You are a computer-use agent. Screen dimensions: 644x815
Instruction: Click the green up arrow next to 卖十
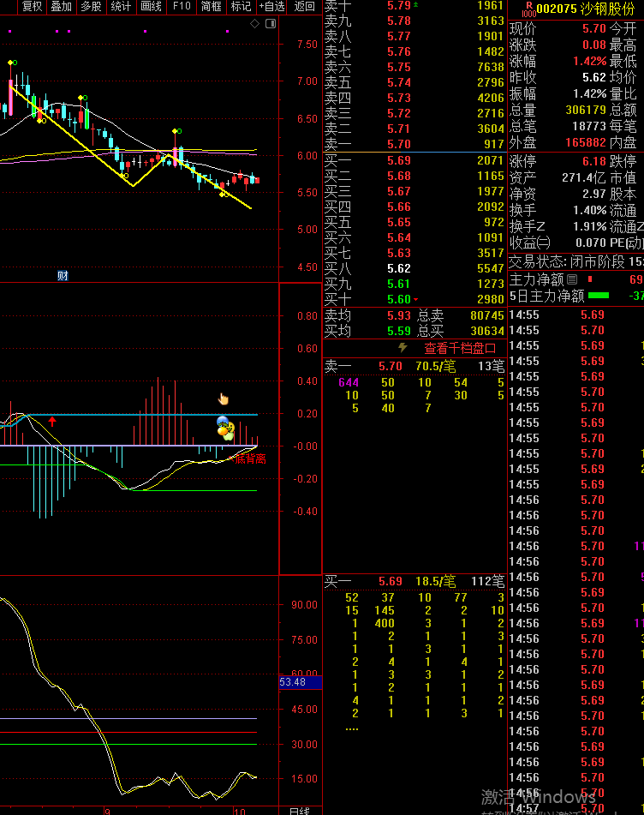[416, 5]
